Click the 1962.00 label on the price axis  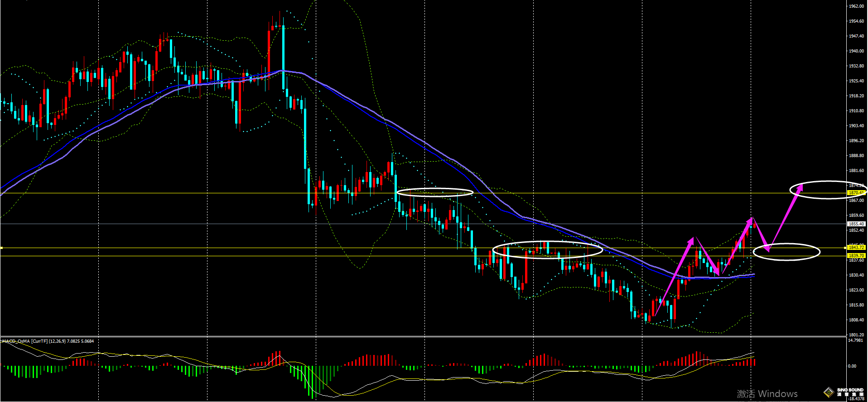[x=856, y=6]
